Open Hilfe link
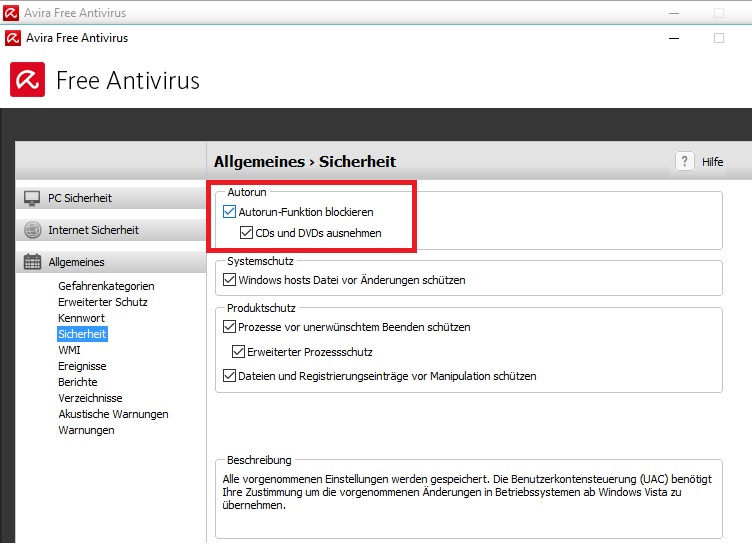752x551 pixels. coord(712,162)
